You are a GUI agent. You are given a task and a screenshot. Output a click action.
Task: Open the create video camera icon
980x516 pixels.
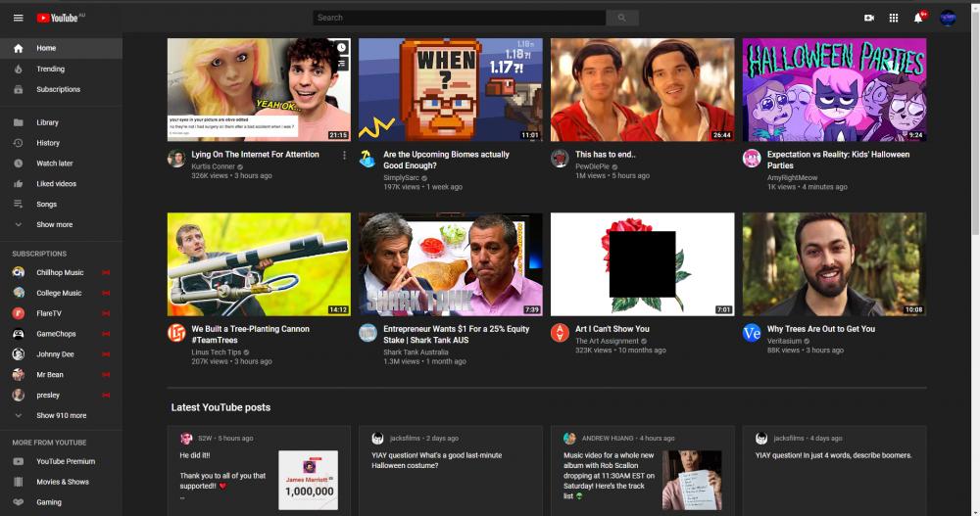868,19
